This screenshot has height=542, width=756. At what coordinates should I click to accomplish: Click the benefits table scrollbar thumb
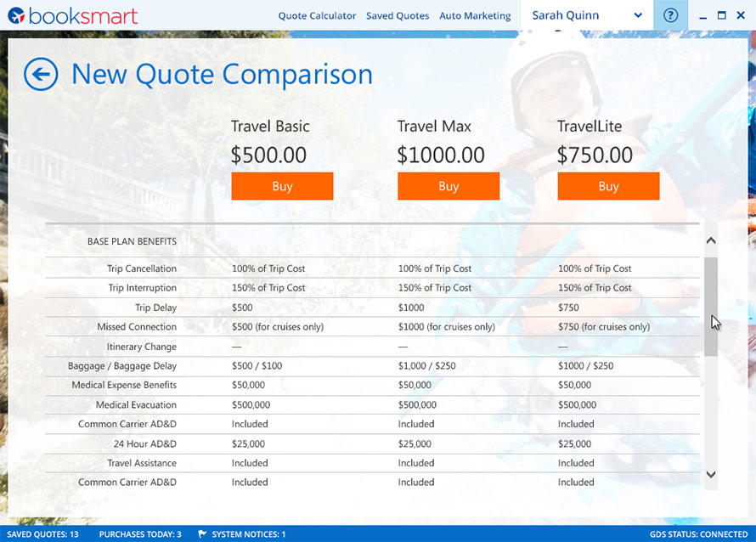coord(711,306)
